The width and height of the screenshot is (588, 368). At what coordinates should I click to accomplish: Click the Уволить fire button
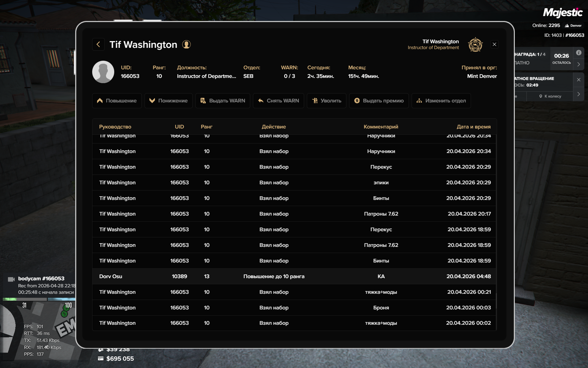(x=326, y=101)
